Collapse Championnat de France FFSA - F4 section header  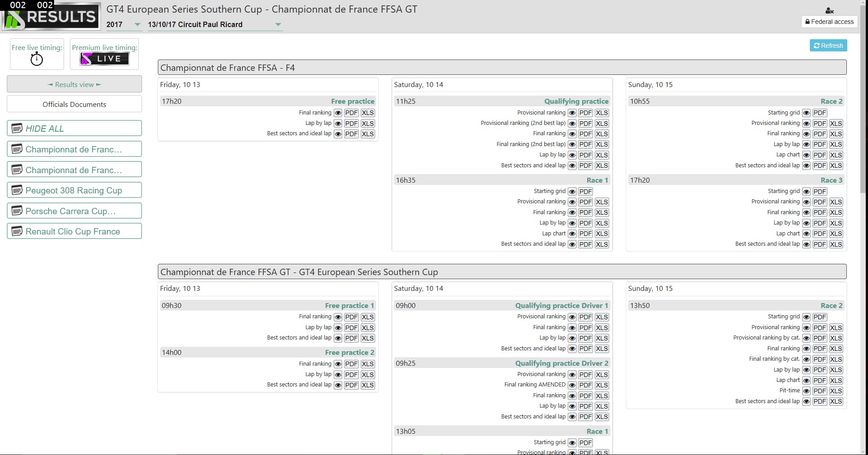coord(502,68)
